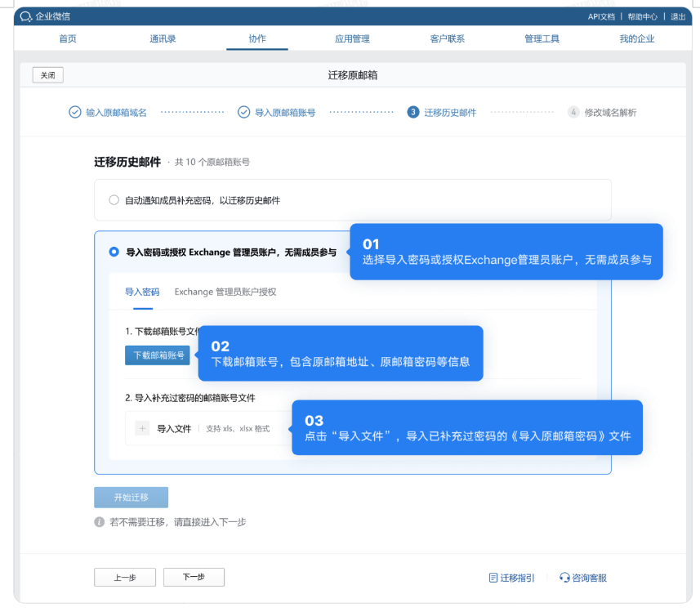The image size is (700, 612).
Task: Click the 下载邮箱账号 button
Action: pyautogui.click(x=156, y=355)
